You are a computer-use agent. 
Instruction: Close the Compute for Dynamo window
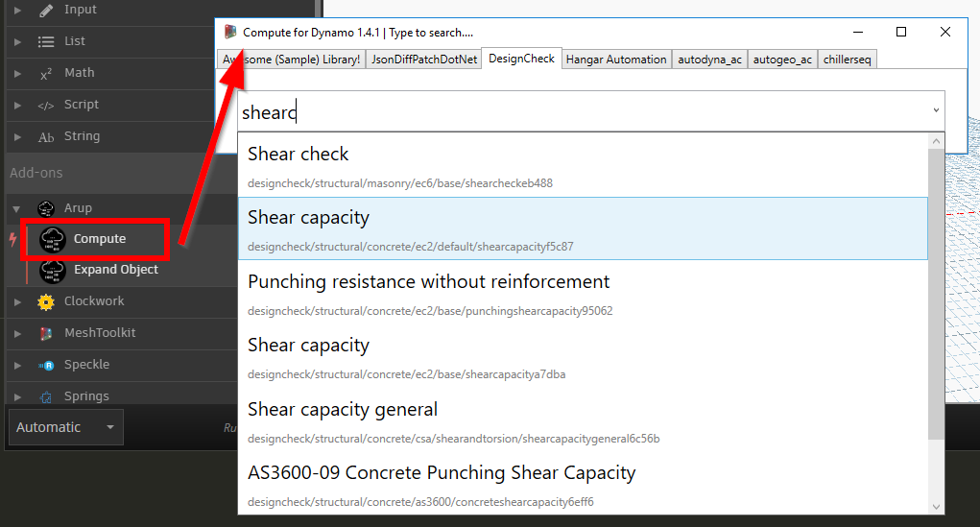945,32
